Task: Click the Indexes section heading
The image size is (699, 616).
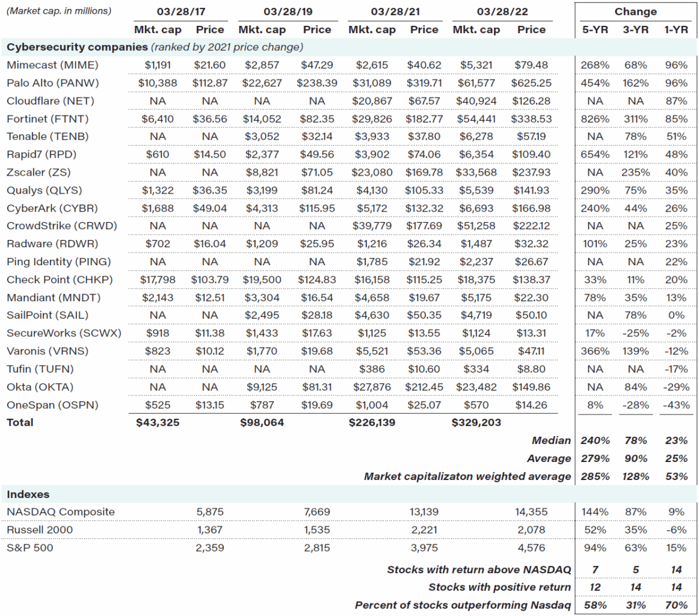Action: point(28,494)
